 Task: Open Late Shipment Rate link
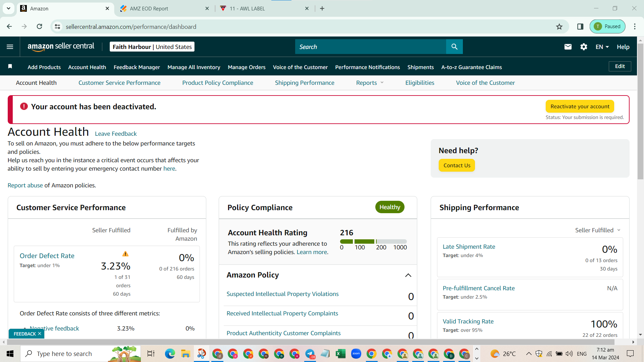469,247
